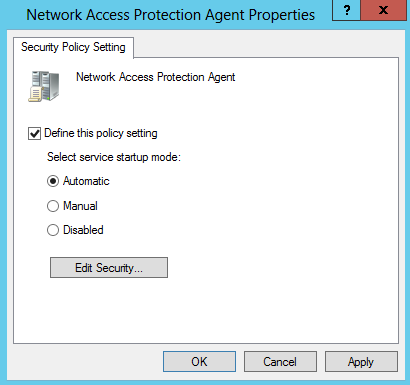Select the Security Policy Setting tab
The image size is (410, 385).
[73, 47]
